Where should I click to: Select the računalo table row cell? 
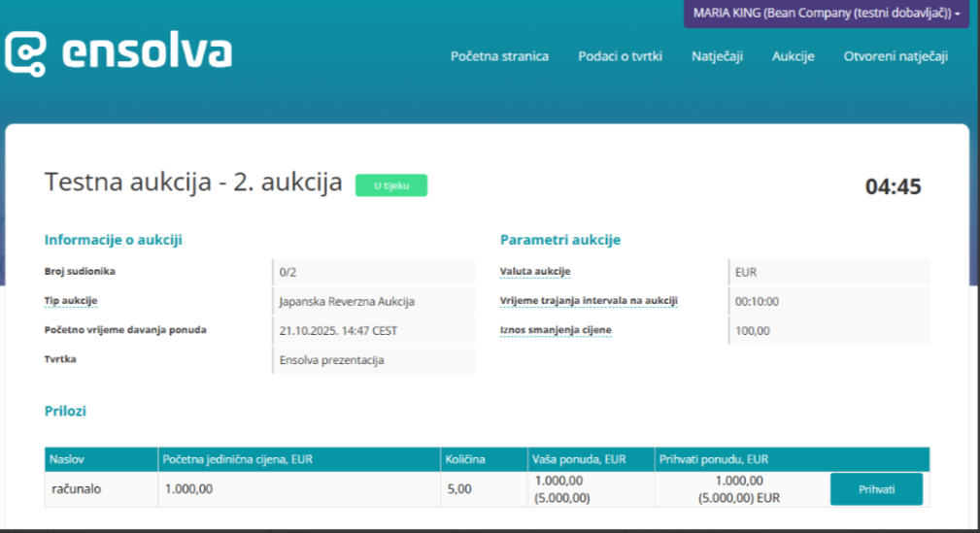click(x=77, y=489)
